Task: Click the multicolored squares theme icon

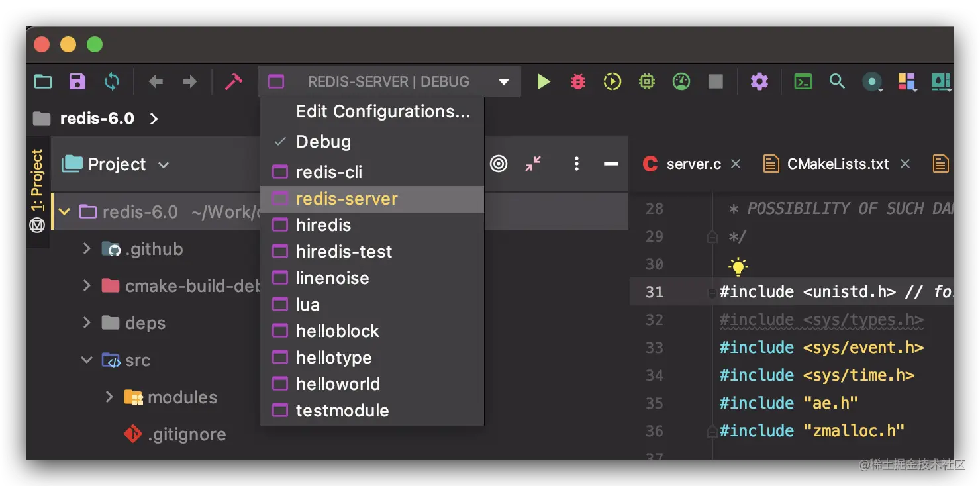Action: [x=906, y=81]
